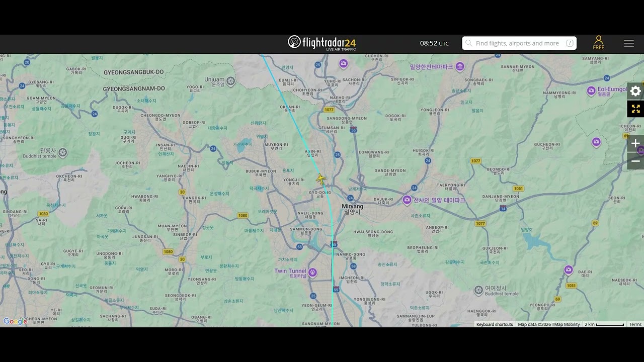Open the FREE account user icon
The width and height of the screenshot is (644, 362).
598,43
